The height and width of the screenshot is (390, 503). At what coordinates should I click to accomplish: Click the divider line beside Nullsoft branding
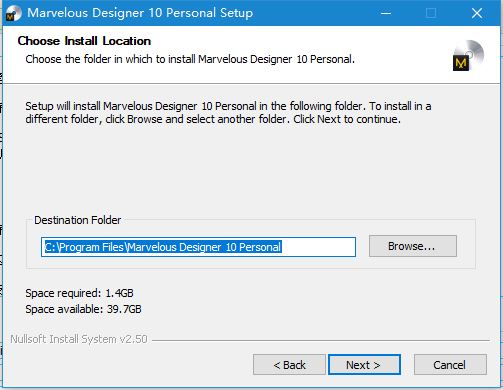tap(321, 340)
